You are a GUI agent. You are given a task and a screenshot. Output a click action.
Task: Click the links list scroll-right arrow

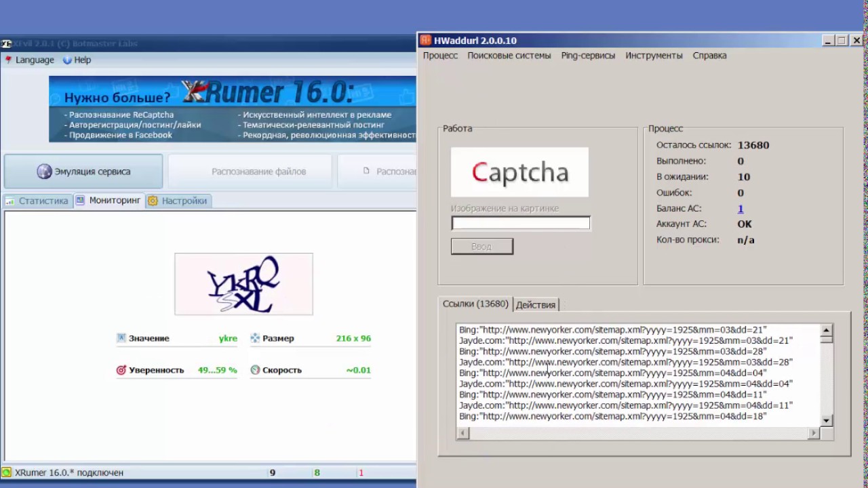(814, 433)
